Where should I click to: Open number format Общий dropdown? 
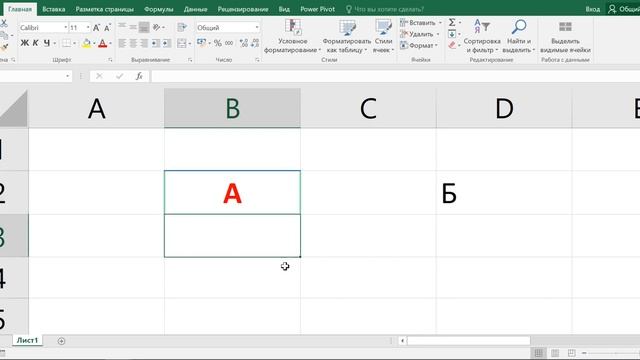click(x=257, y=27)
